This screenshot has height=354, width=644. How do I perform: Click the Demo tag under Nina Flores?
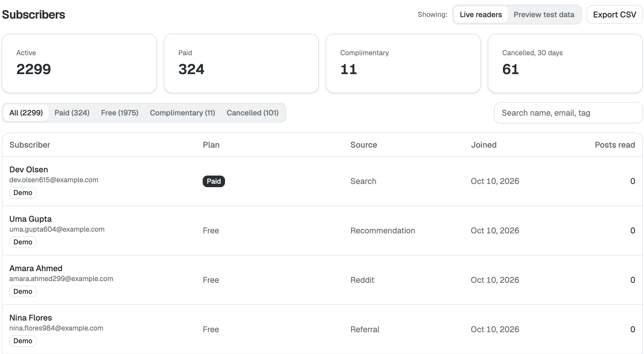[x=23, y=341]
